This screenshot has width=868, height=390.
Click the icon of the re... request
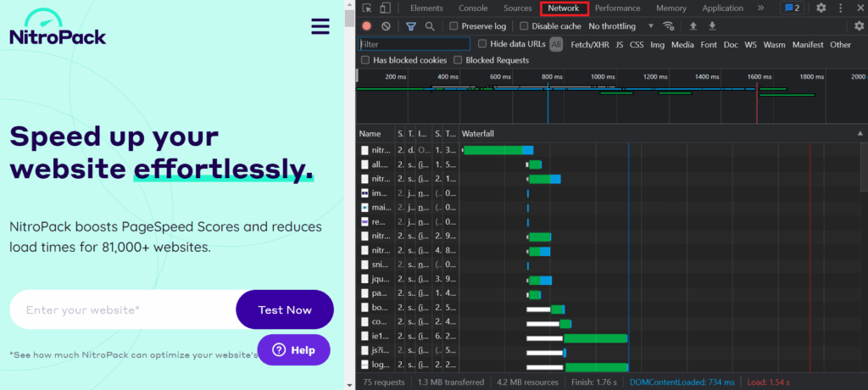coord(364,222)
